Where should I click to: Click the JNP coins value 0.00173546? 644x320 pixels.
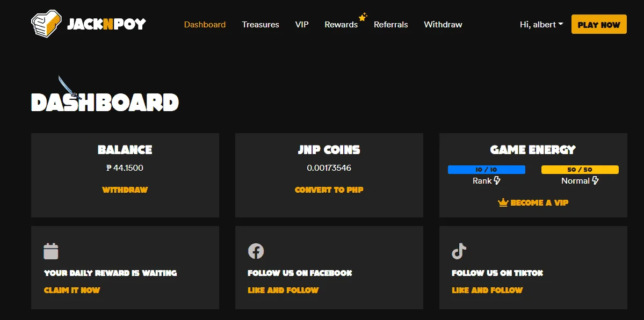[329, 168]
